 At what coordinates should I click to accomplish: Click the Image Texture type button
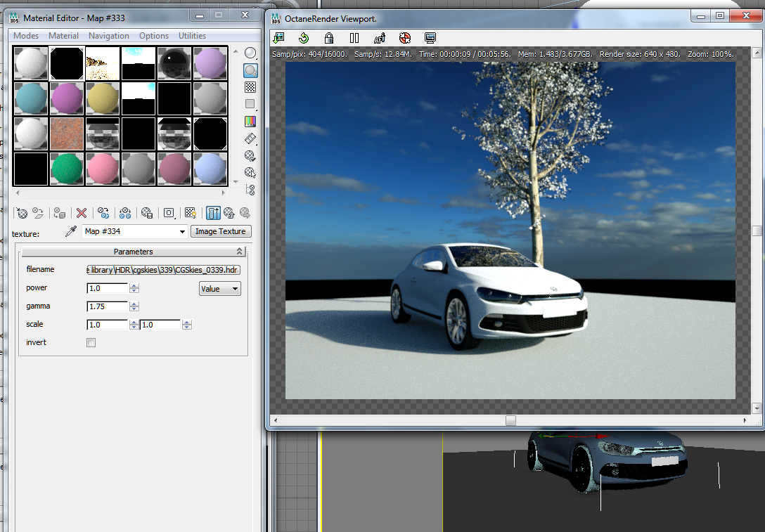(x=221, y=231)
